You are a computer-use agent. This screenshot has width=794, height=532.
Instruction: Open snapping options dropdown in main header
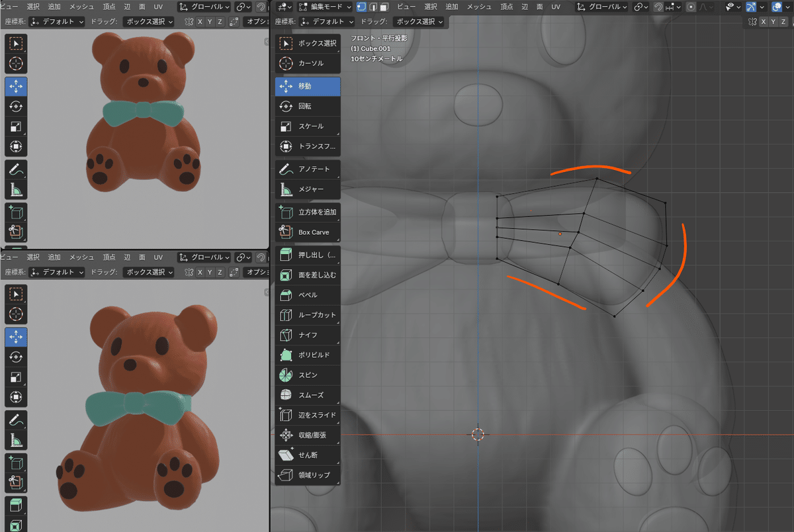(x=674, y=7)
